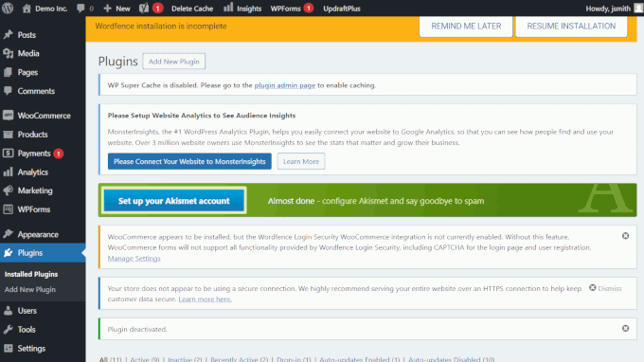Click the Please Setup Website Analytics heading
This screenshot has height=362, width=644.
[x=202, y=116]
